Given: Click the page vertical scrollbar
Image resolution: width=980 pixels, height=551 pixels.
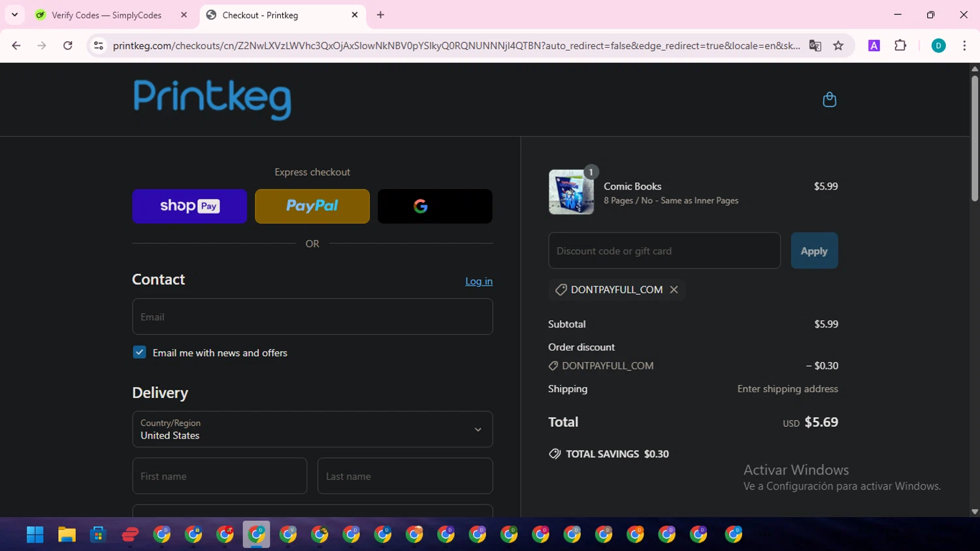Looking at the screenshot, I should [974, 139].
